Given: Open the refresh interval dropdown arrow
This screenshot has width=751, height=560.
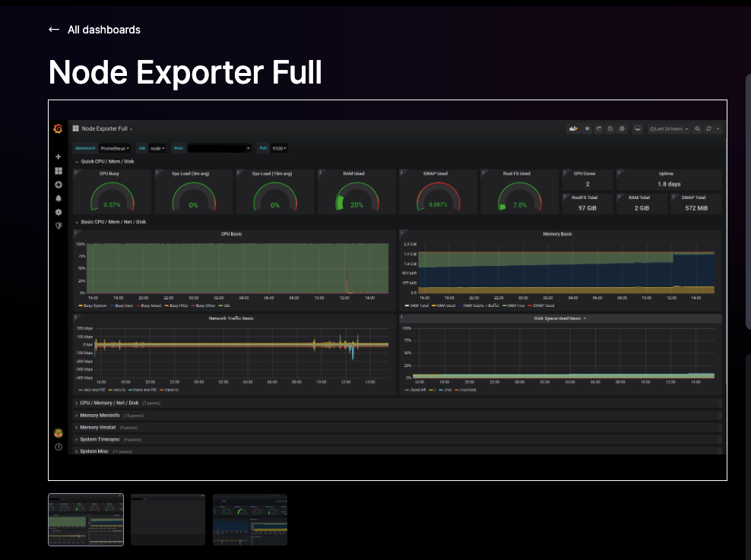Looking at the screenshot, I should tap(718, 128).
